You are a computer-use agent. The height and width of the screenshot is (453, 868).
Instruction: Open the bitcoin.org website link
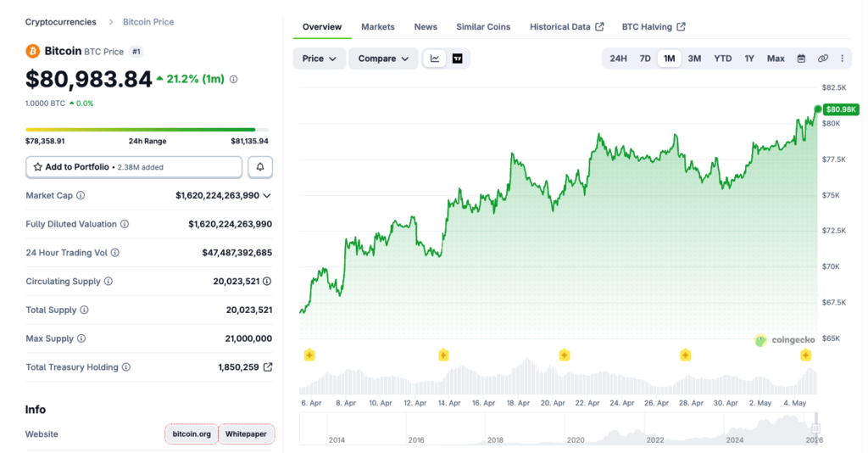coord(192,434)
